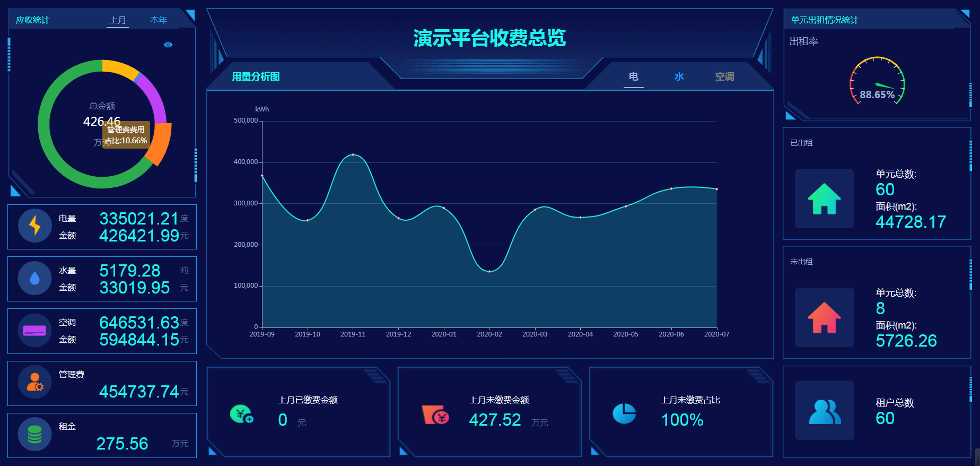Click the 演示平台收费总览 title

click(x=489, y=38)
